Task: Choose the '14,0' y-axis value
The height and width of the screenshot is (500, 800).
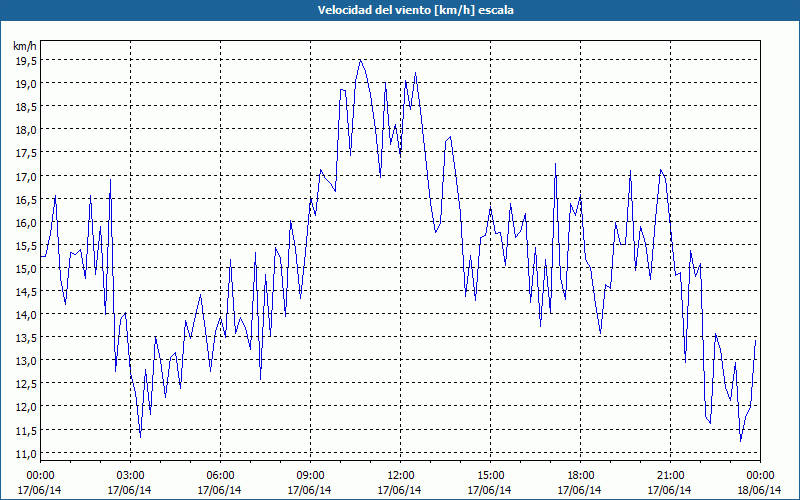Action: click(x=26, y=315)
